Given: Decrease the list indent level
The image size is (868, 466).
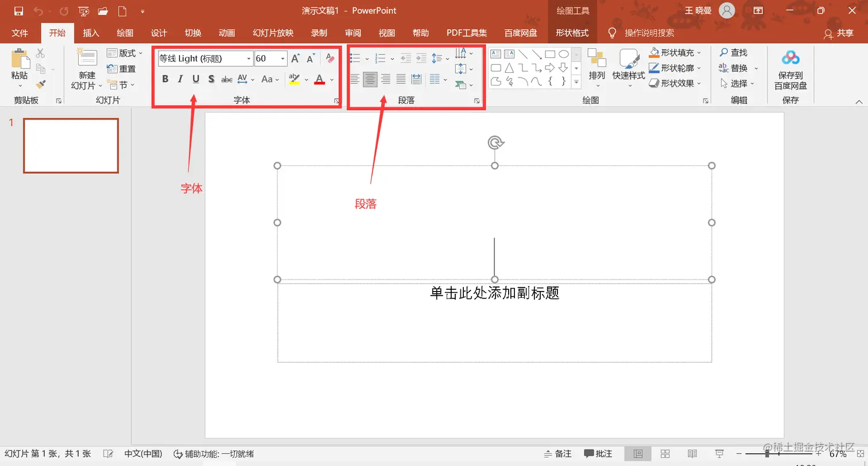Looking at the screenshot, I should click(x=405, y=59).
